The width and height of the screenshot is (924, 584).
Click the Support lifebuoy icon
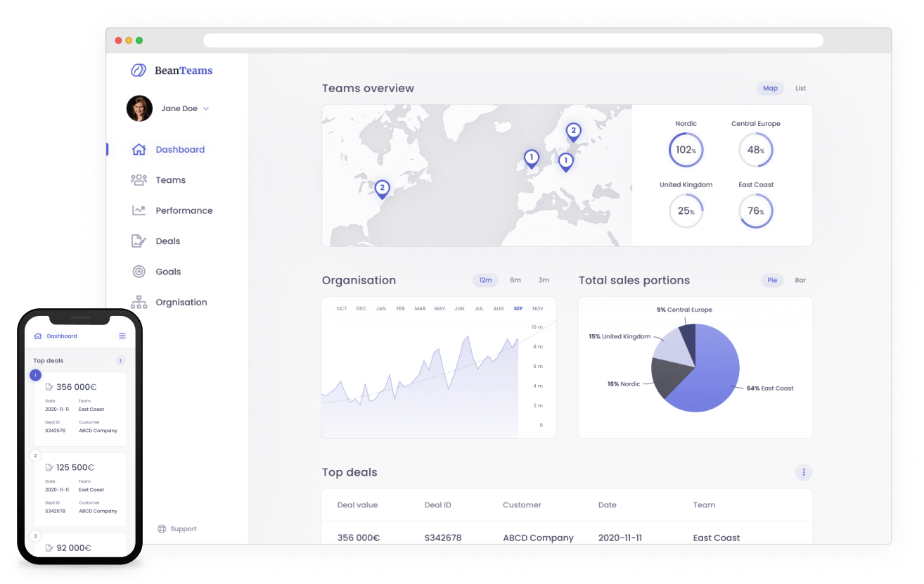[162, 529]
